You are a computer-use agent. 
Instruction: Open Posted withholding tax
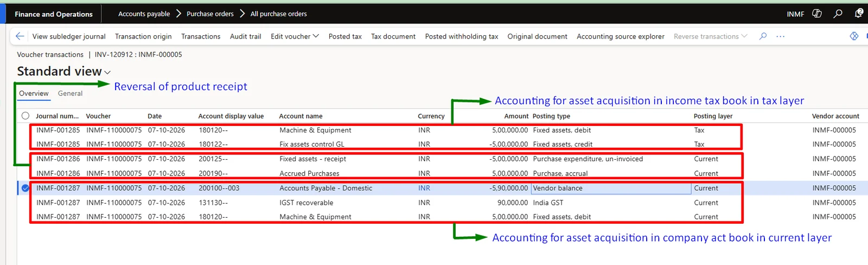462,36
